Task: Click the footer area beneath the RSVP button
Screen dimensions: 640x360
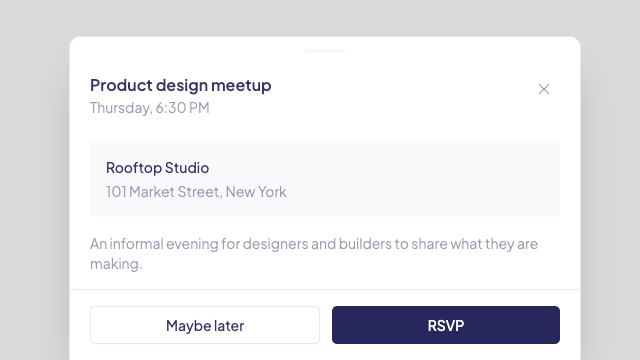Action: pos(446,352)
